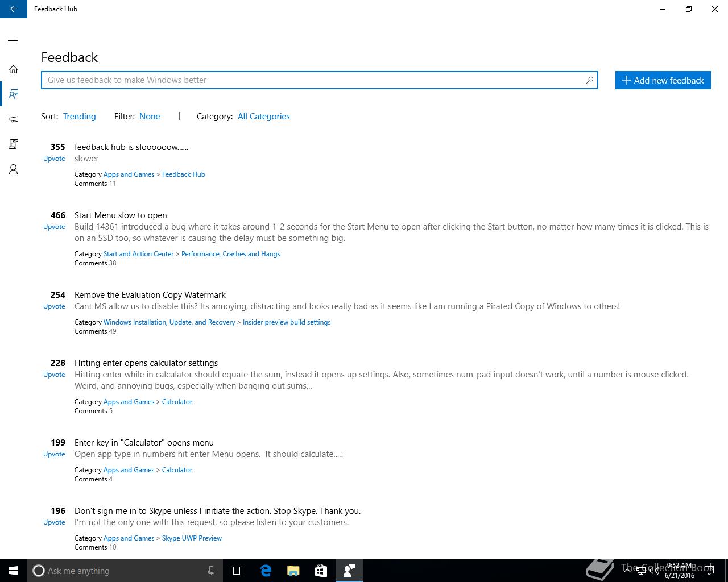The width and height of the screenshot is (728, 582).
Task: Show hidden system tray icons
Action: pos(627,571)
